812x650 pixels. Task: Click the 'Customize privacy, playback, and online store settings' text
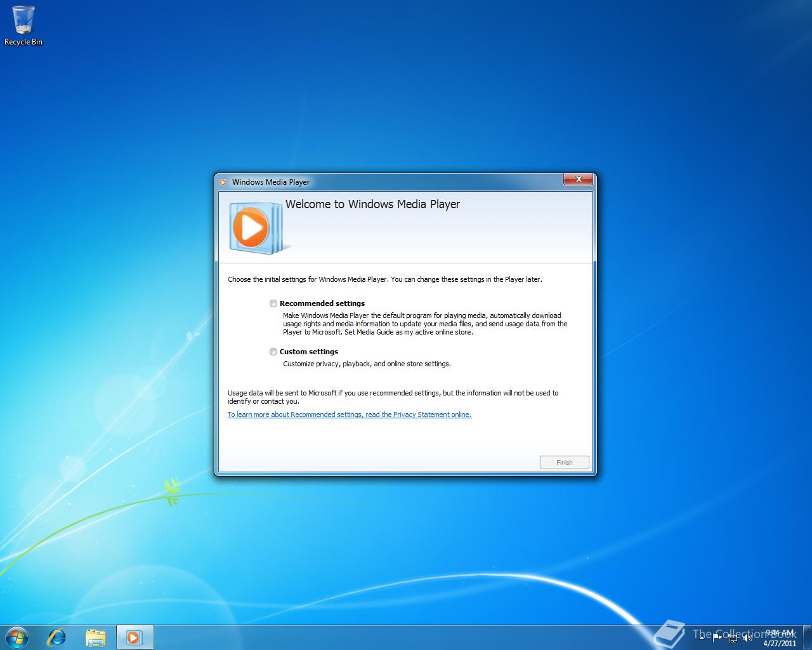(x=367, y=364)
